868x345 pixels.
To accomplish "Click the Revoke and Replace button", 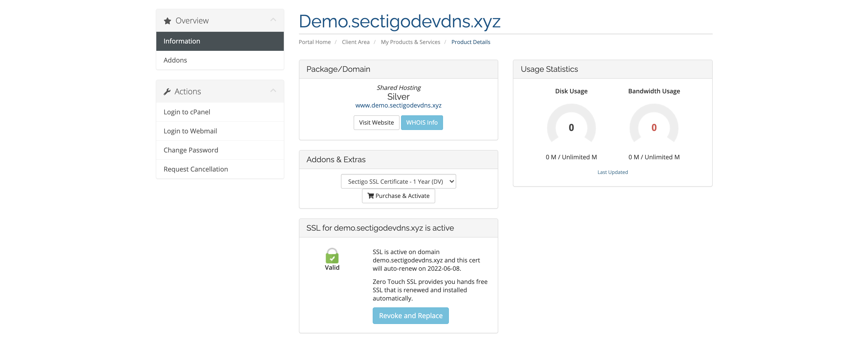I will pos(410,316).
